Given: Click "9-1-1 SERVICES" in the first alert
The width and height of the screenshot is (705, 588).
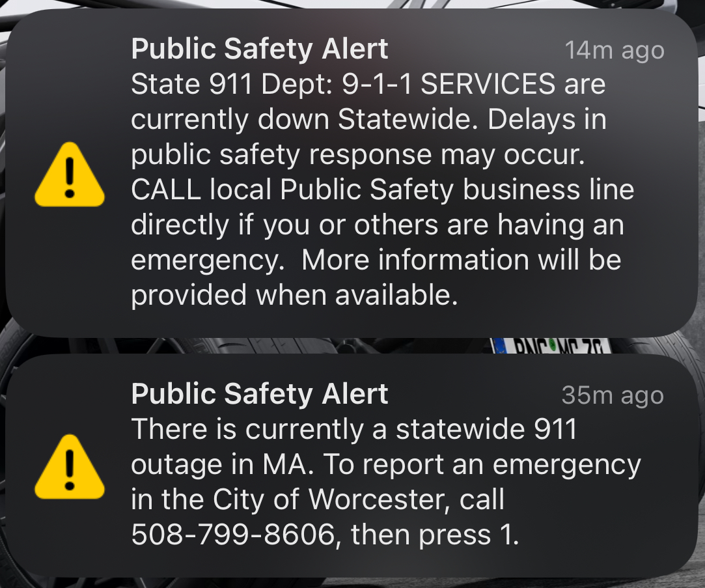Looking at the screenshot, I should (449, 84).
